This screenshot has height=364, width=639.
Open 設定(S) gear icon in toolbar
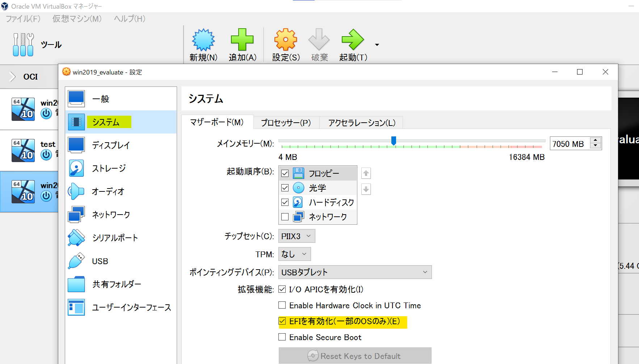(286, 39)
